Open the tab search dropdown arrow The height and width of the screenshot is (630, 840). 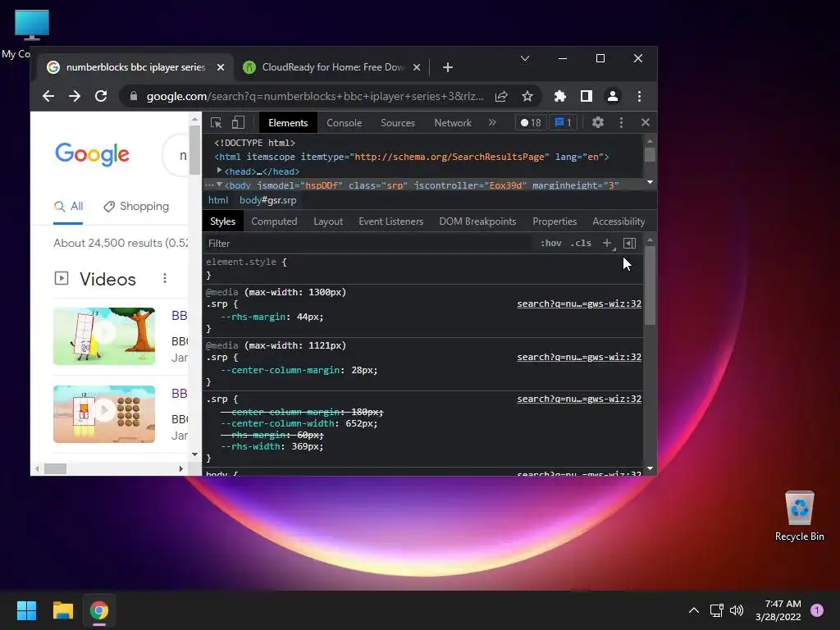(x=525, y=58)
